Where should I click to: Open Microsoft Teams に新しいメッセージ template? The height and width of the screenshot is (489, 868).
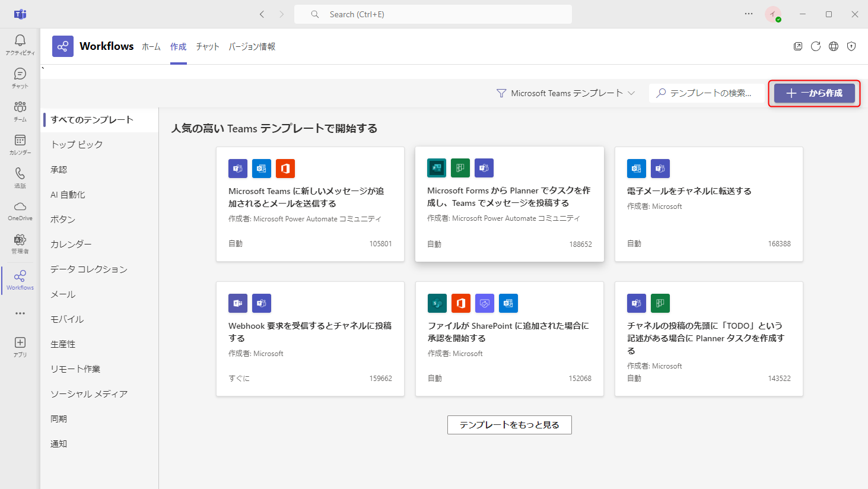[310, 204]
